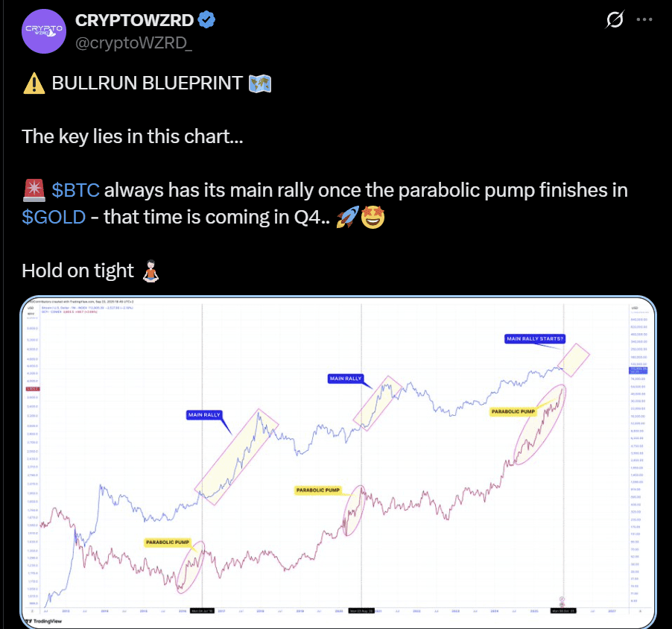Open the attached chart image
Image resolution: width=672 pixels, height=629 pixels.
(335, 462)
